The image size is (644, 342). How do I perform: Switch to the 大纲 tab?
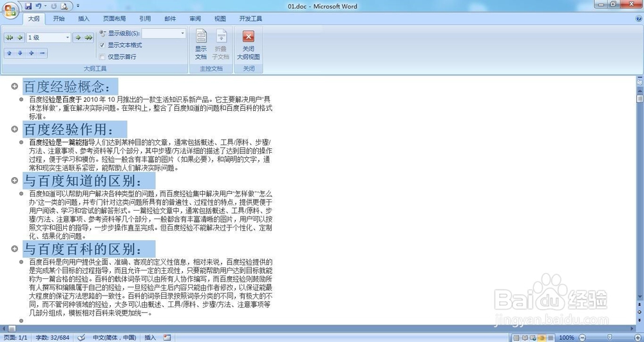(33, 19)
